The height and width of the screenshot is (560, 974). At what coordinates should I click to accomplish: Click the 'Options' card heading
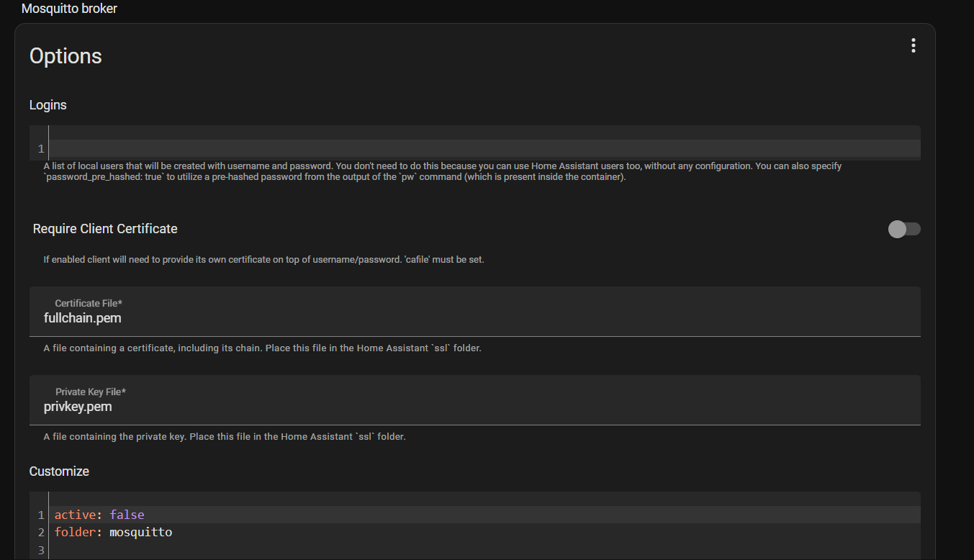click(66, 56)
